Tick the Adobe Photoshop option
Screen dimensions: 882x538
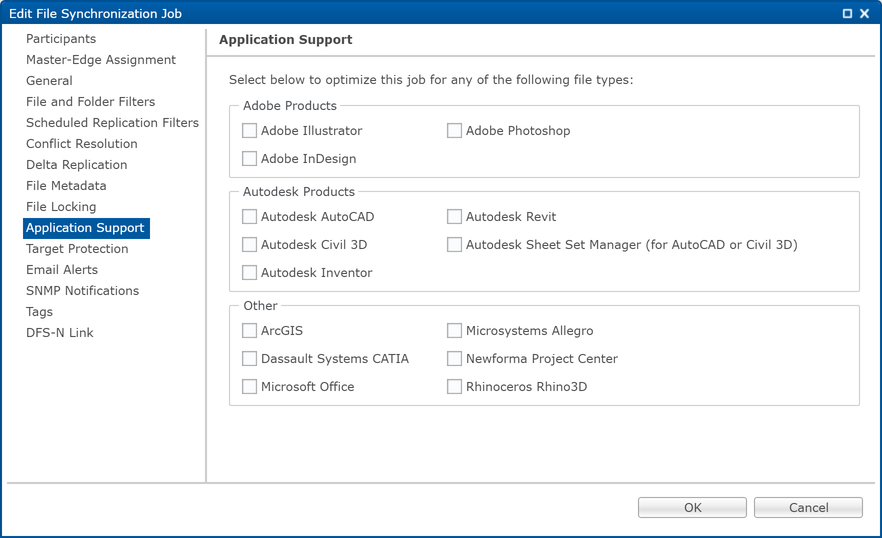pyautogui.click(x=454, y=131)
